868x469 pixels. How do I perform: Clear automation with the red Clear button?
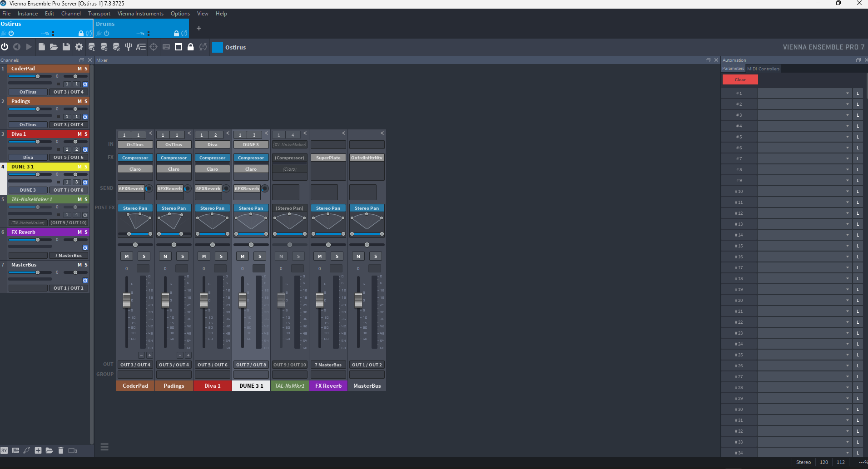pyautogui.click(x=740, y=79)
